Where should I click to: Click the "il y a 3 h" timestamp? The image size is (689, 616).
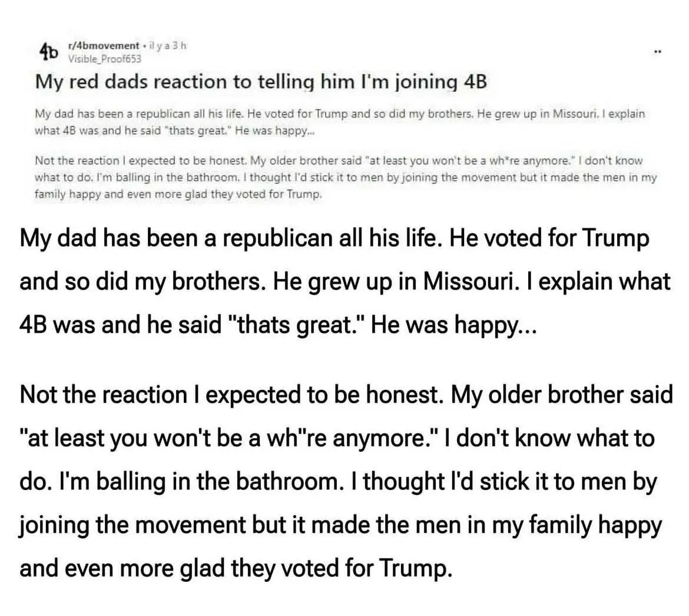[168, 46]
